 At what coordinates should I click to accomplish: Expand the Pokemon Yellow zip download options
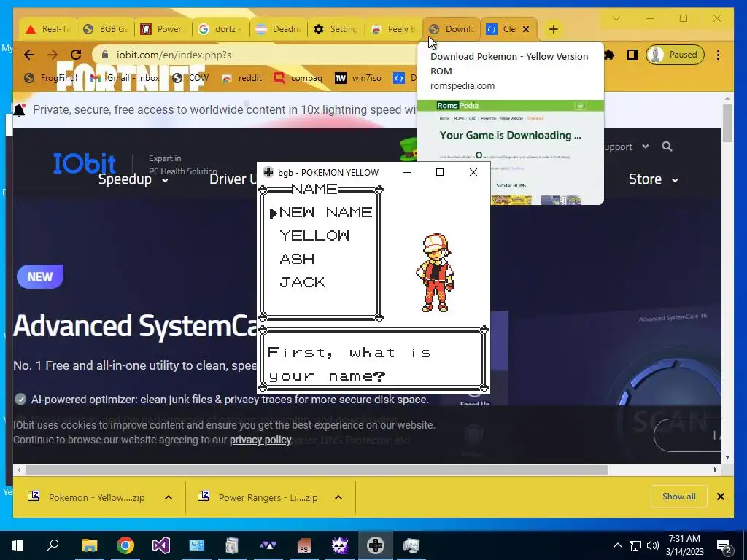click(x=169, y=497)
